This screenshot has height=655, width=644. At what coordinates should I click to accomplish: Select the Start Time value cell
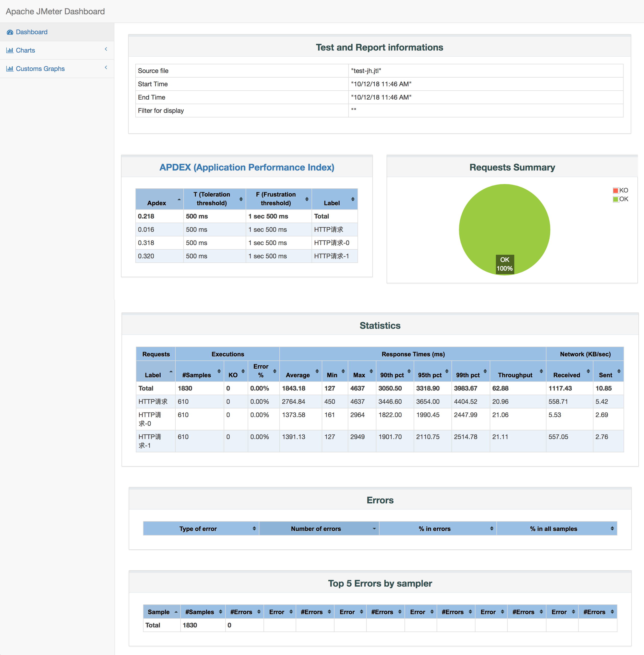click(486, 84)
